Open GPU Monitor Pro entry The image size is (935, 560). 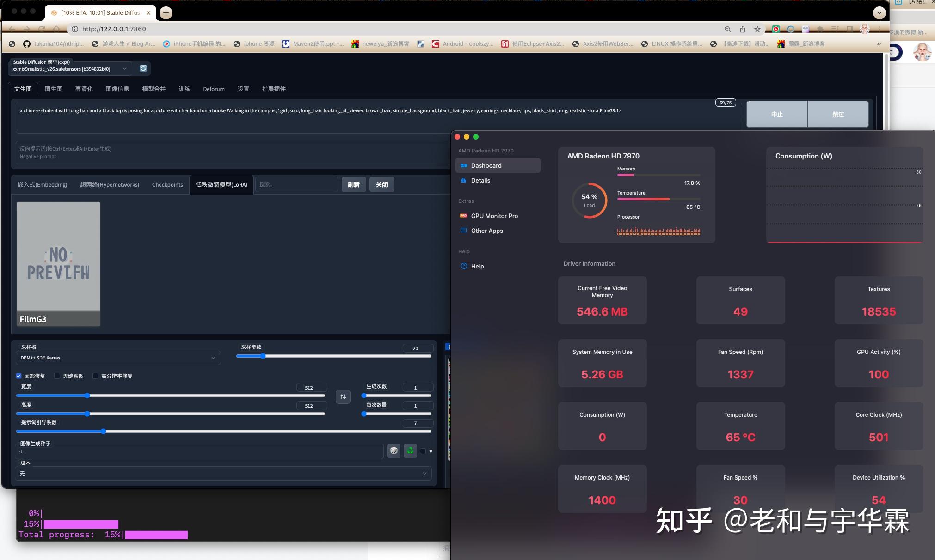498,216
